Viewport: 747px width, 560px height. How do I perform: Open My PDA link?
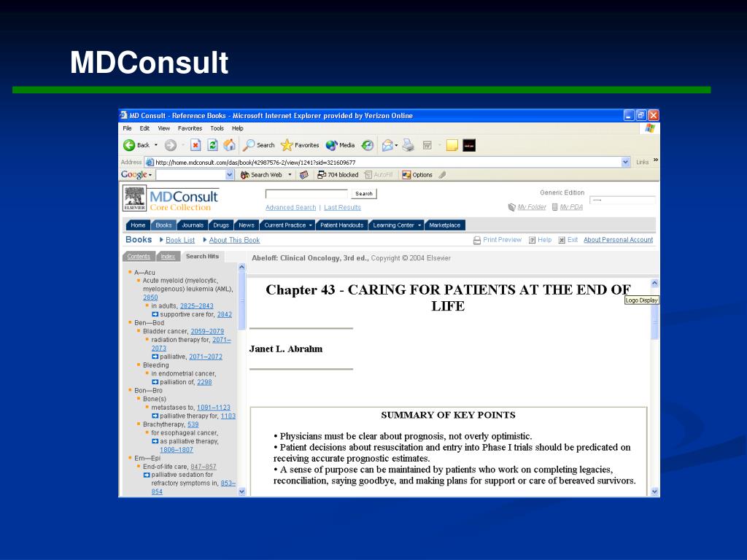[571, 207]
